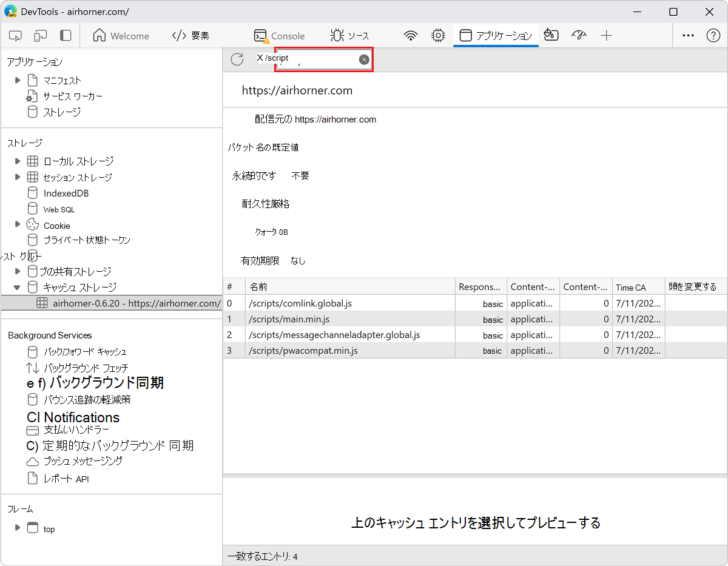This screenshot has height=566, width=728.
Task: Clear the /script filter text
Action: coord(364,59)
